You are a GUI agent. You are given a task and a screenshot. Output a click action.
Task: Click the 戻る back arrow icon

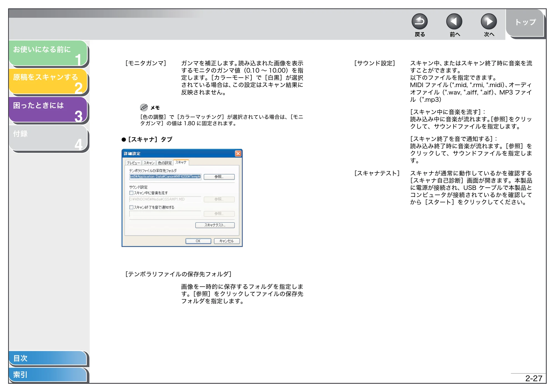pyautogui.click(x=419, y=22)
